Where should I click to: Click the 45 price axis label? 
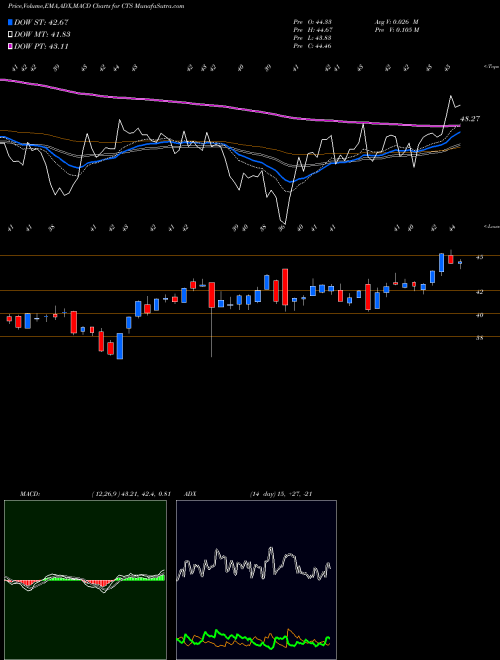479,257
